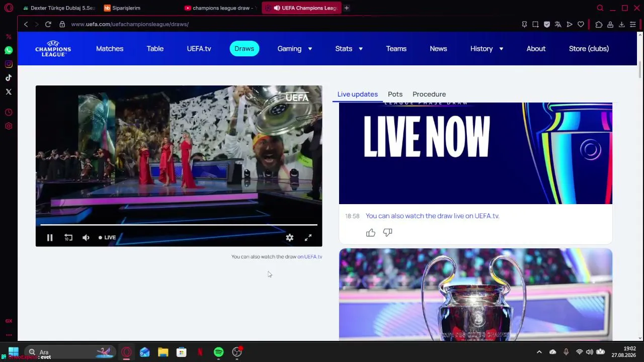
Task: Open the Table nav item
Action: click(x=155, y=49)
